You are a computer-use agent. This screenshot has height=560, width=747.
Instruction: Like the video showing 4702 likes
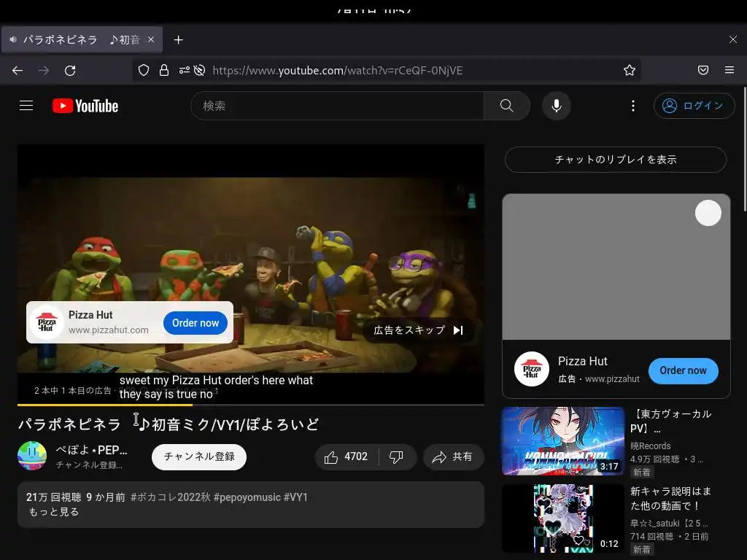point(347,457)
